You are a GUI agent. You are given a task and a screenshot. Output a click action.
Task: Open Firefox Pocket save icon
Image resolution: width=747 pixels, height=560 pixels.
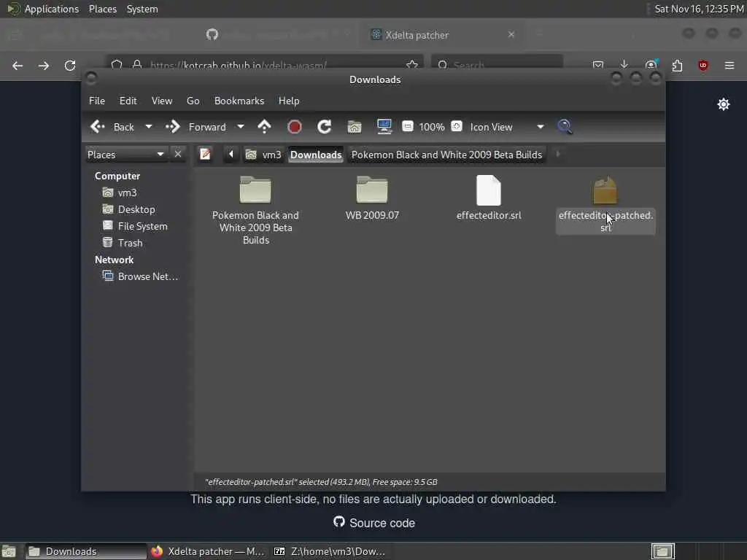point(598,65)
